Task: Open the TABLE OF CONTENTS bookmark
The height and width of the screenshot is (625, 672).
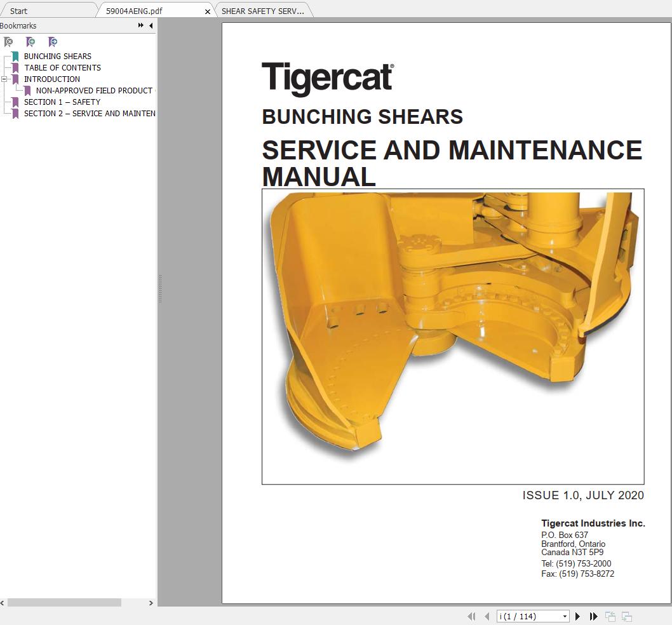Action: pyautogui.click(x=62, y=67)
